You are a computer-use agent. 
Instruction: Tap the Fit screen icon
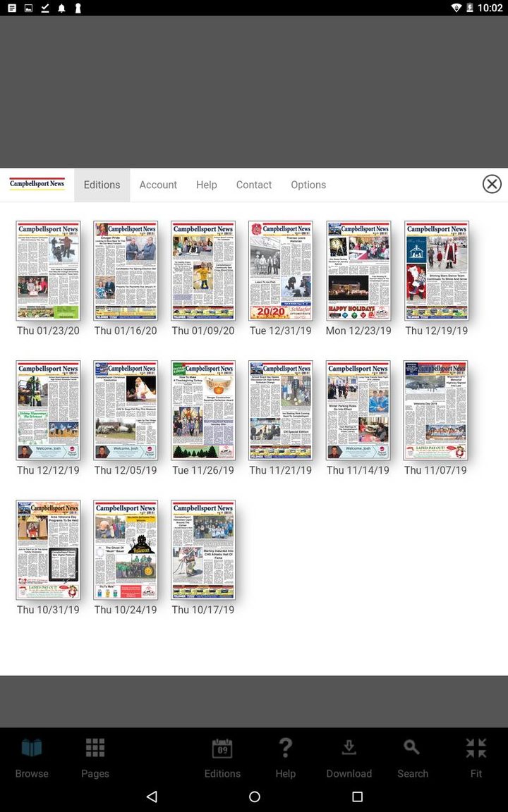coord(476,749)
